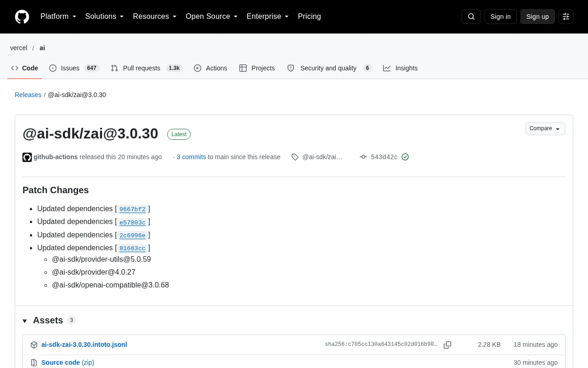This screenshot has width=588, height=368.
Task: Open the Compare dropdown
Action: point(545,129)
